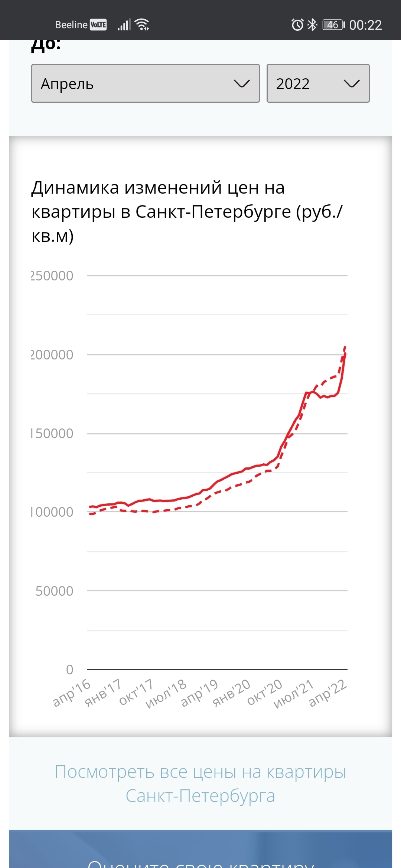Tap the июл'21 label on chart axis

294,694
